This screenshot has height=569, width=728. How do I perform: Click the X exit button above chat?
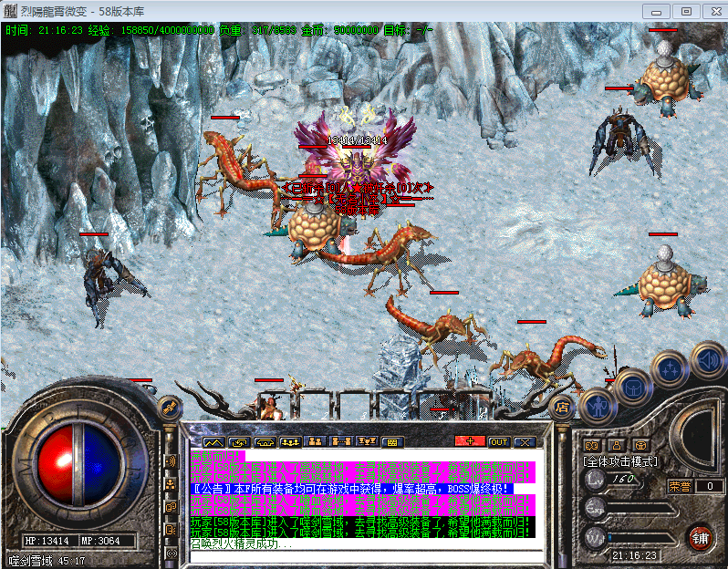[x=525, y=442]
